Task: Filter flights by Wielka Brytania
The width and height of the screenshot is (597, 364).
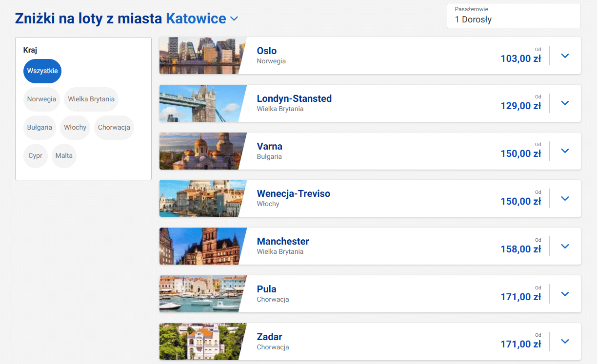Action: pos(91,99)
